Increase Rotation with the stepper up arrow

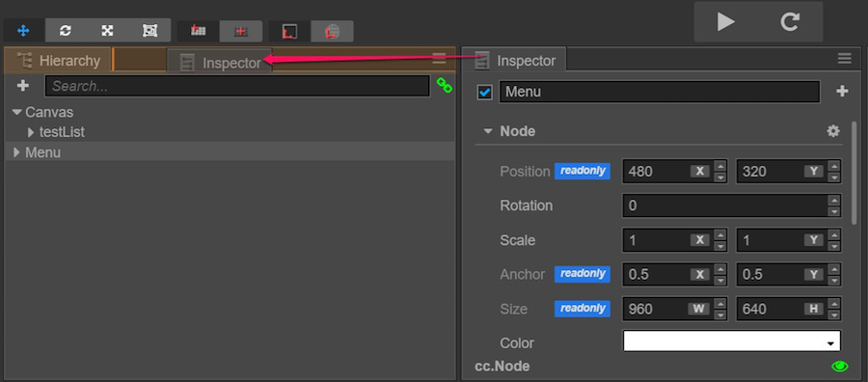point(834,200)
